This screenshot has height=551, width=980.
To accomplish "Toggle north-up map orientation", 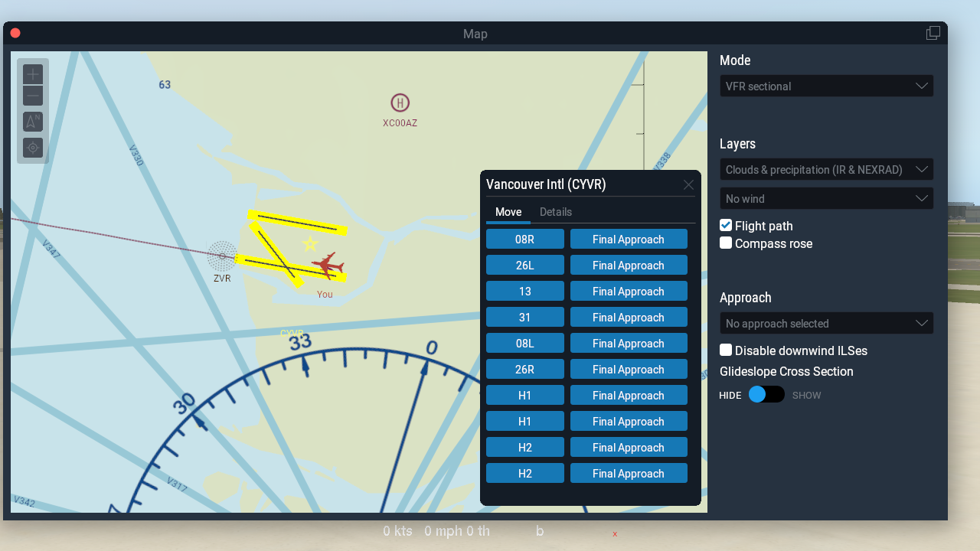I will (33, 122).
